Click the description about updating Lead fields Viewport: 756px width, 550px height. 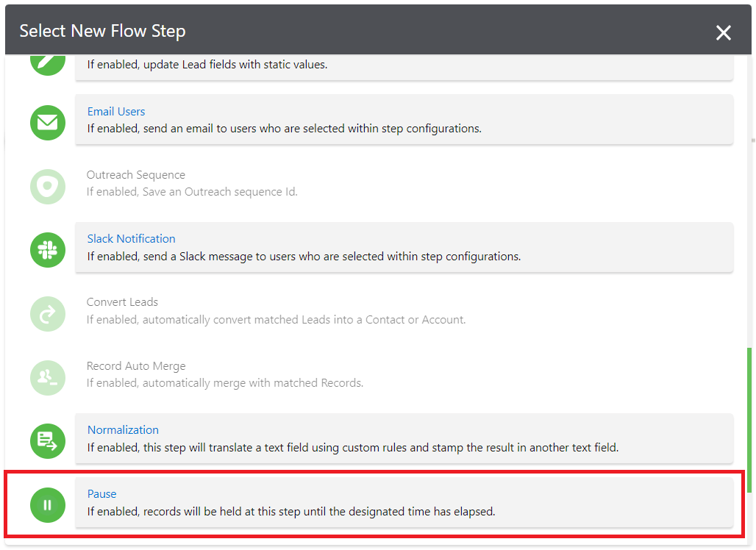[x=207, y=65]
